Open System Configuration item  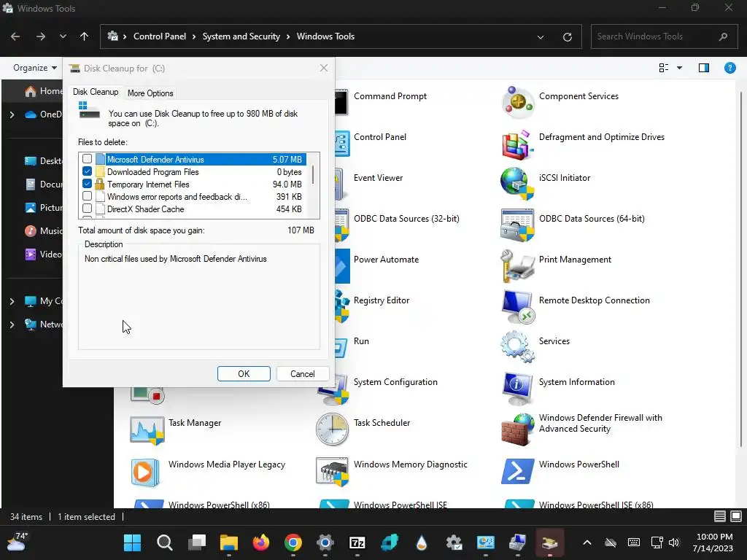[395, 382]
